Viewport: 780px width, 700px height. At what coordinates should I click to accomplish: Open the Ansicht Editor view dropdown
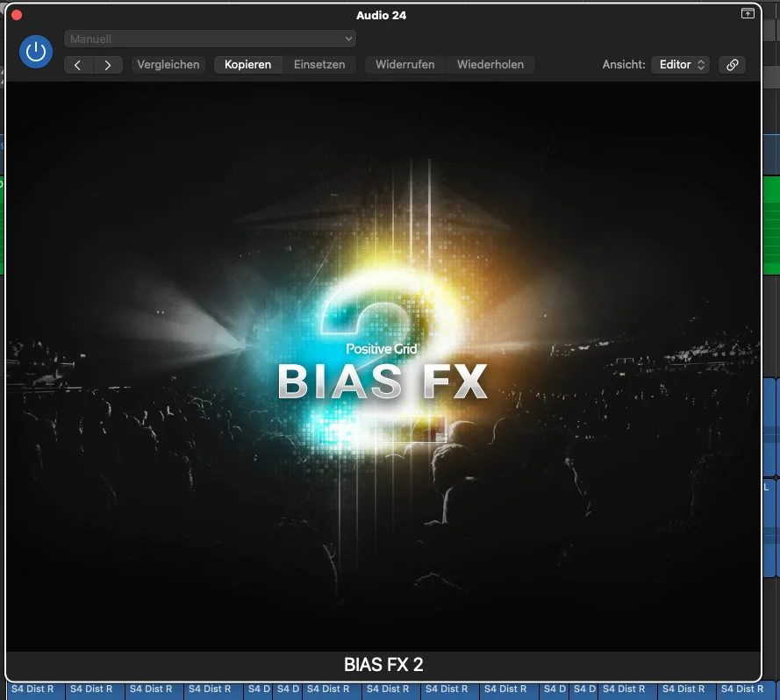(681, 65)
